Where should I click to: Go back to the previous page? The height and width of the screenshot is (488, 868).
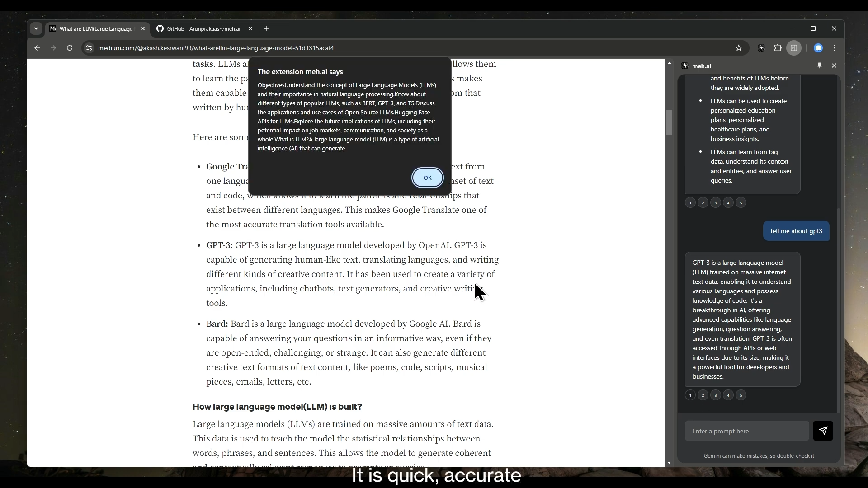pyautogui.click(x=37, y=48)
